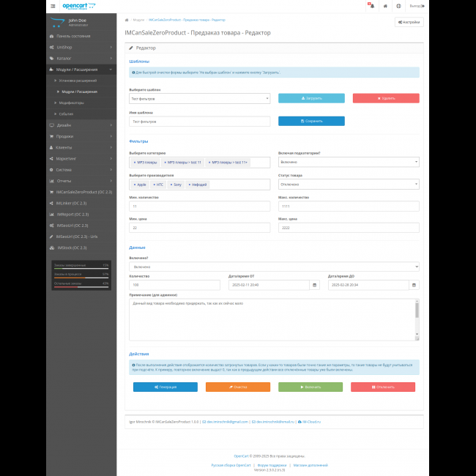Viewport: 476px width, 476px height.
Task: Click the orange Очистка button
Action: coord(237,387)
